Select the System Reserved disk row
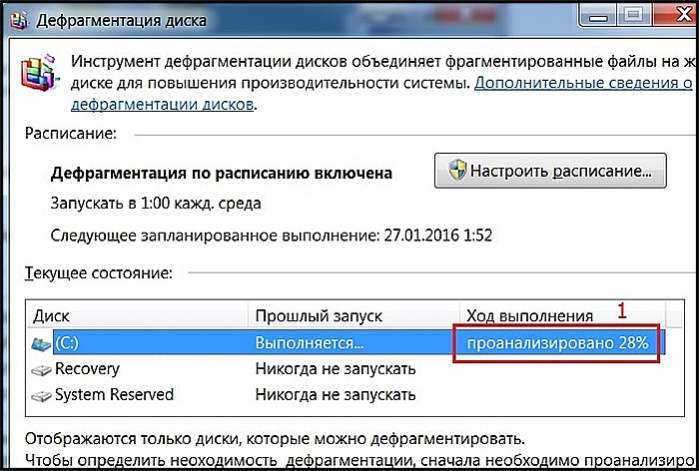699x471 pixels. pos(348,395)
